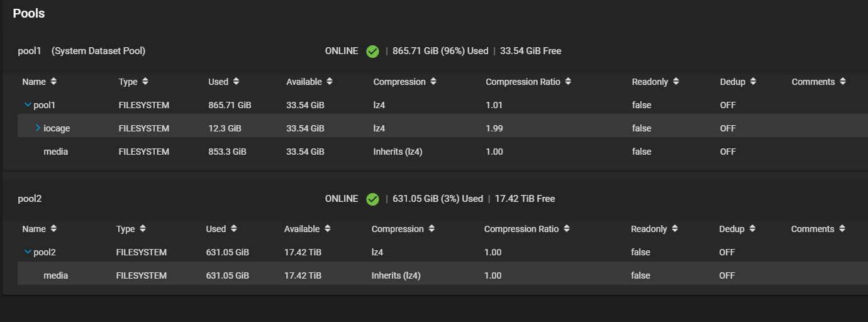868x322 pixels.
Task: Click pool1 Available column header
Action: click(x=304, y=82)
